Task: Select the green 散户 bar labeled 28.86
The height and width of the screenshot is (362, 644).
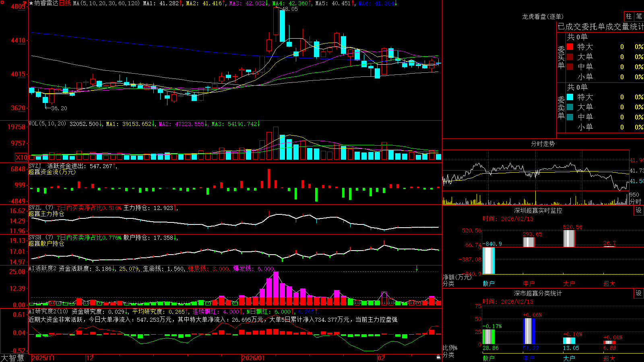Action: [489, 337]
